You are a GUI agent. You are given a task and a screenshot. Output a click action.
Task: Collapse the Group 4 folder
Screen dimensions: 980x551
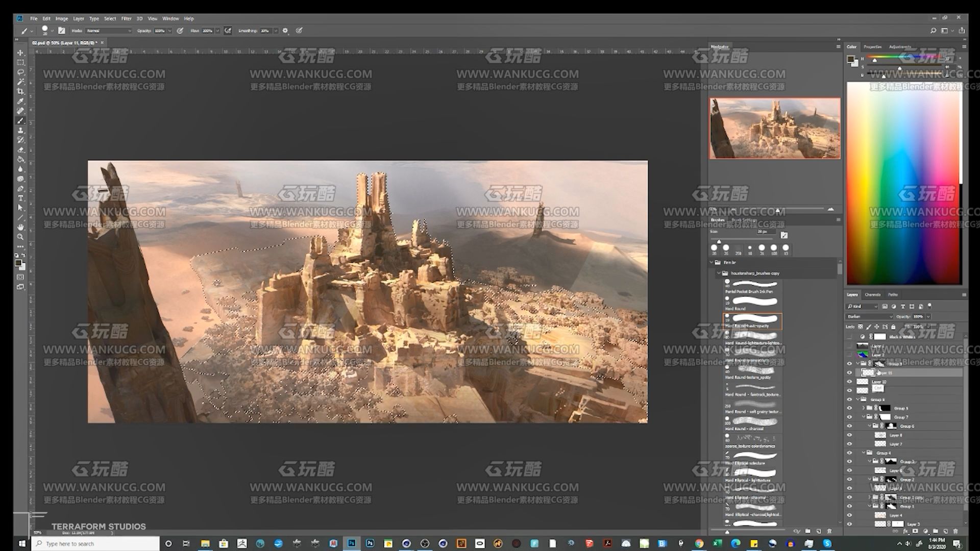click(864, 453)
